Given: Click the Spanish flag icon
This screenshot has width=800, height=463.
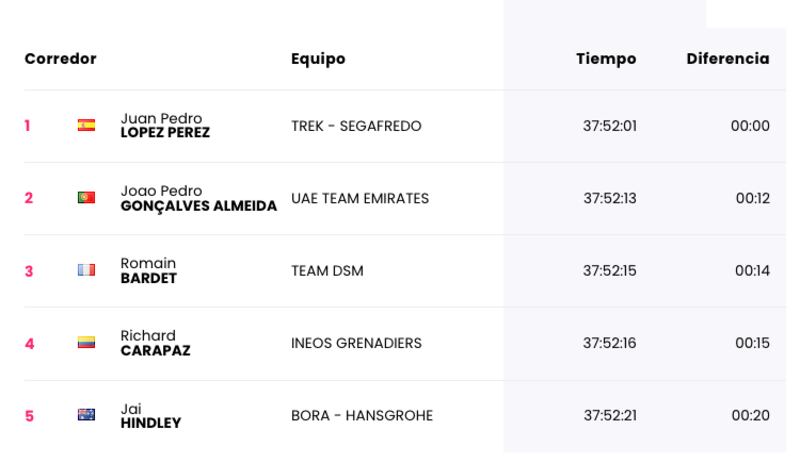Looking at the screenshot, I should (x=86, y=125).
